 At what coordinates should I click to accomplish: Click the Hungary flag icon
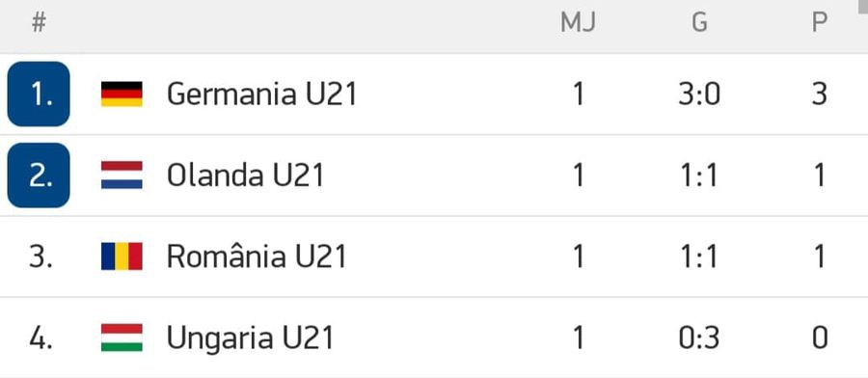[x=122, y=337]
